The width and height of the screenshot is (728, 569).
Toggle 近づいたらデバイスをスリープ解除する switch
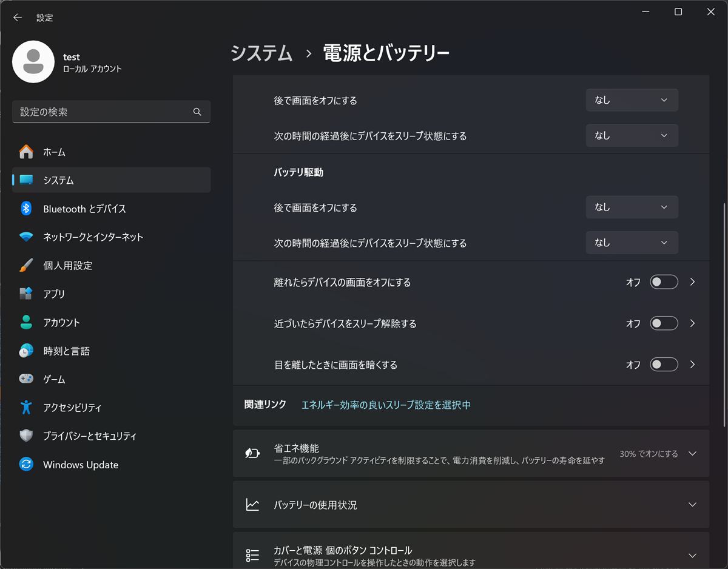pyautogui.click(x=664, y=323)
